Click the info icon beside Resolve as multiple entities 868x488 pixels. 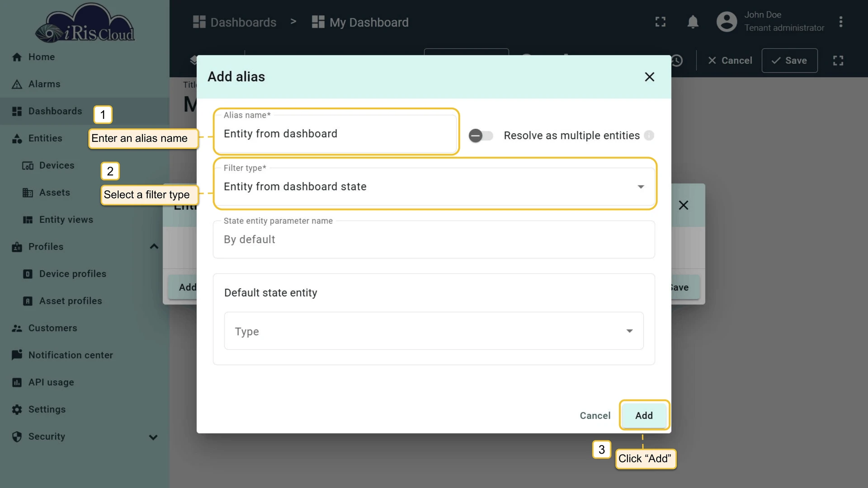coord(649,136)
